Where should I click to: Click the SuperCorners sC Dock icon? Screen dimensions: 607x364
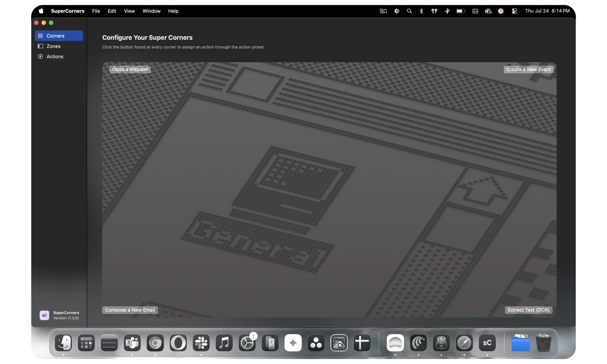[487, 343]
